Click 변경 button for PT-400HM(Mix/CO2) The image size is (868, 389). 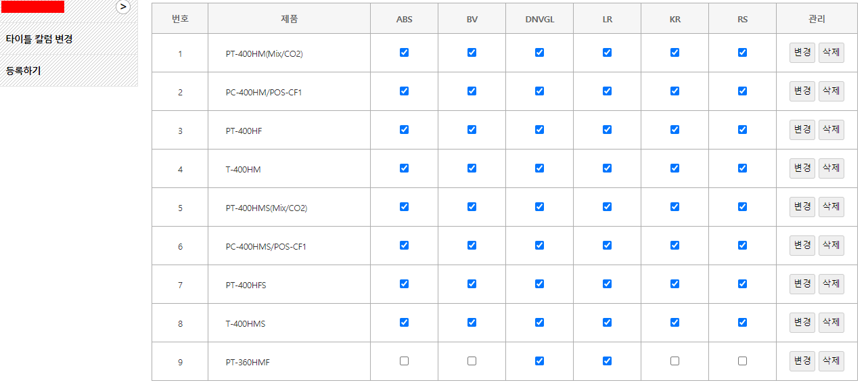pos(802,53)
